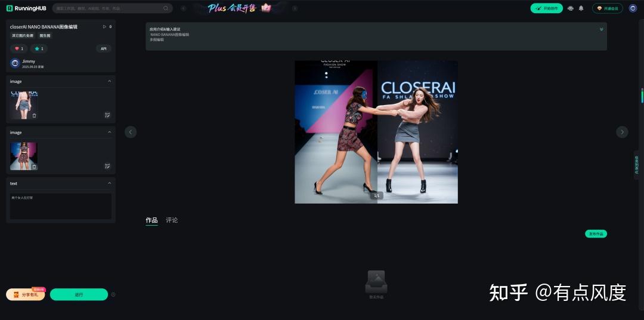Show previous result with left chevron
The image size is (644, 320).
131,132
